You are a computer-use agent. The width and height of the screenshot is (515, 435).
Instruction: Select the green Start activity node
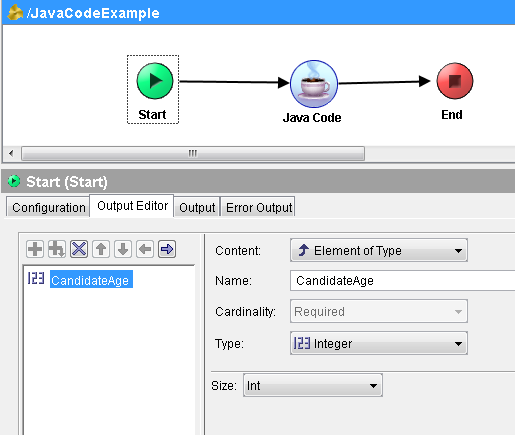coord(155,81)
